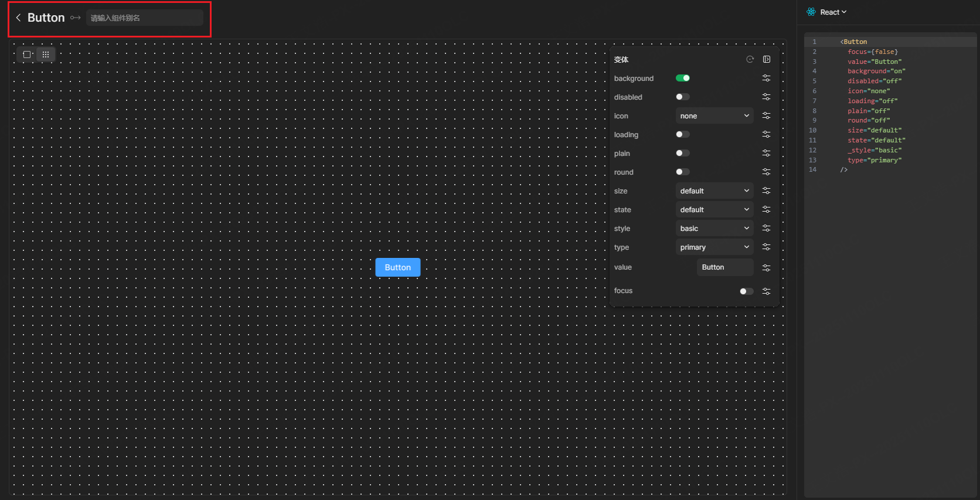Open the type dropdown showing primary

pyautogui.click(x=714, y=247)
